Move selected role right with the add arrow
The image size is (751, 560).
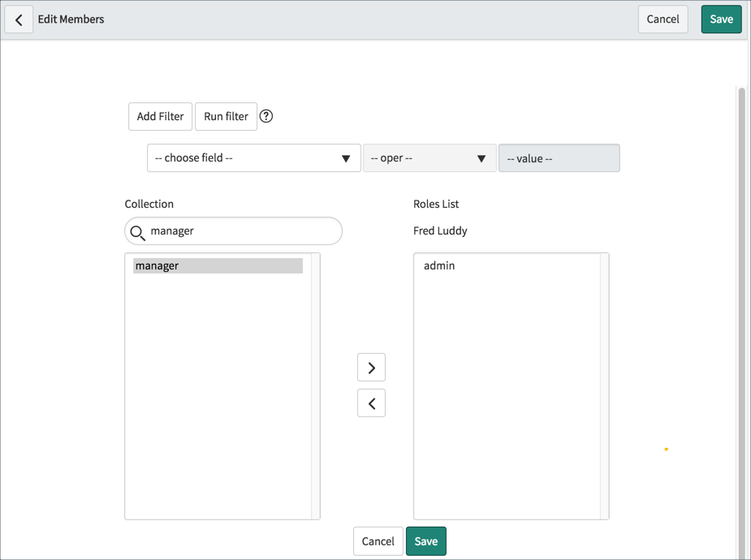pyautogui.click(x=371, y=368)
